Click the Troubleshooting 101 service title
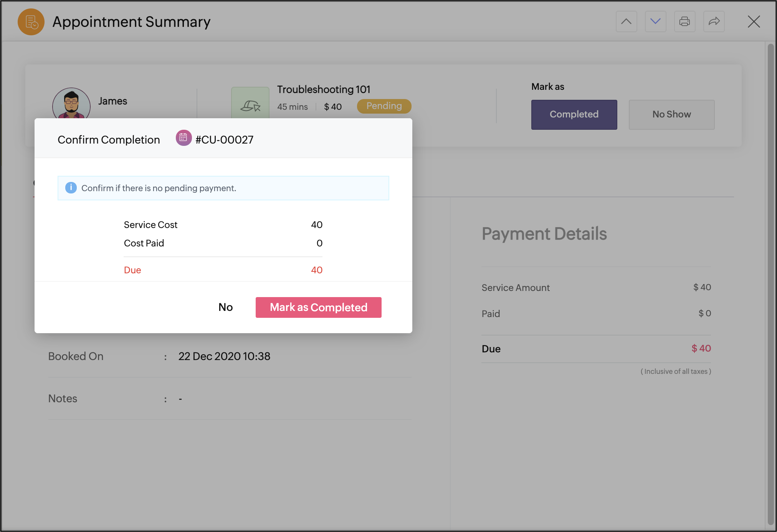777x532 pixels. 323,89
